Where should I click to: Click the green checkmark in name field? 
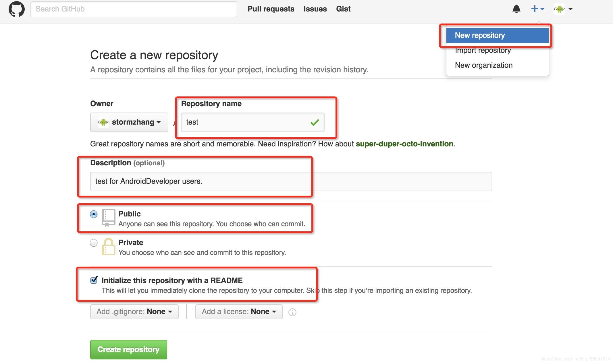tap(315, 122)
